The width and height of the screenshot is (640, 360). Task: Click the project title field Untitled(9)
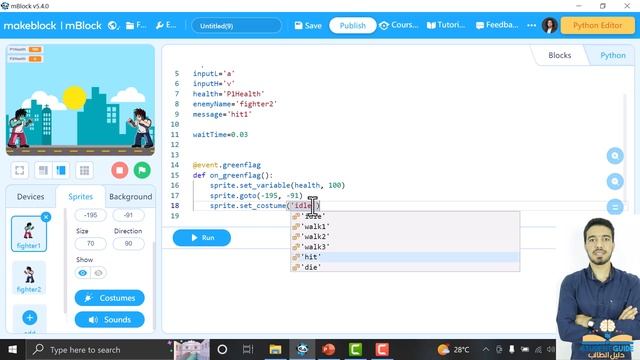[237, 26]
